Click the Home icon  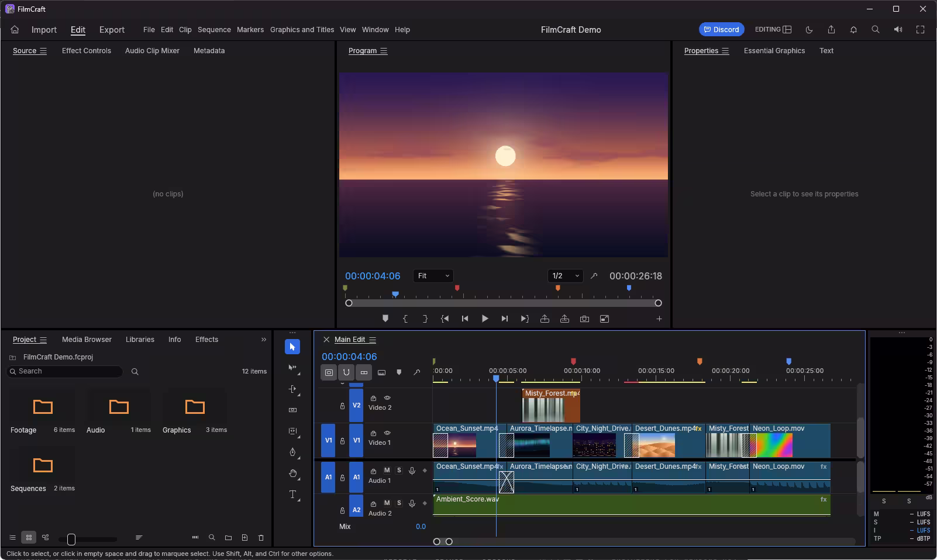15,30
